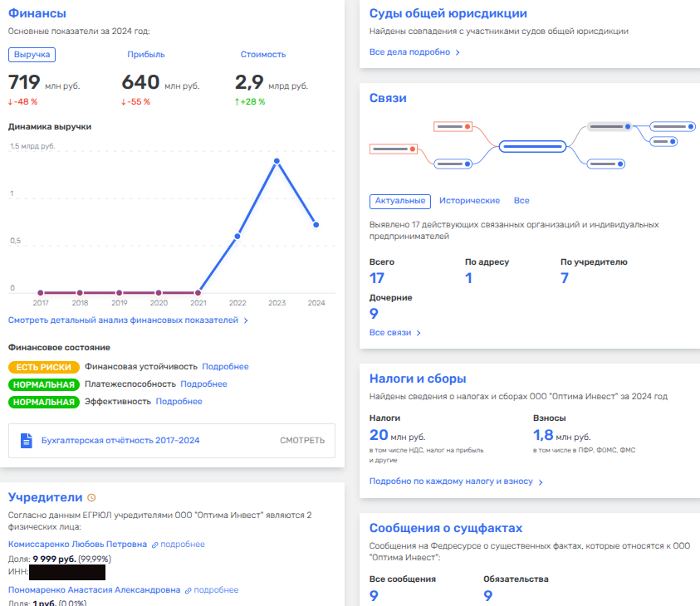Click the yellow ЕСТЬ РИСКИ badge
This screenshot has width=700, height=606.
coord(44,367)
